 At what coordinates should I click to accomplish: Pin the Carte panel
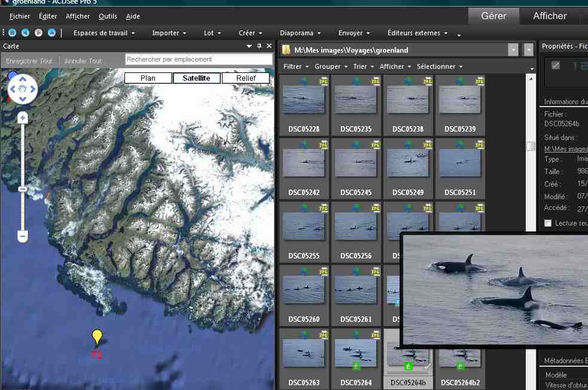(259, 45)
